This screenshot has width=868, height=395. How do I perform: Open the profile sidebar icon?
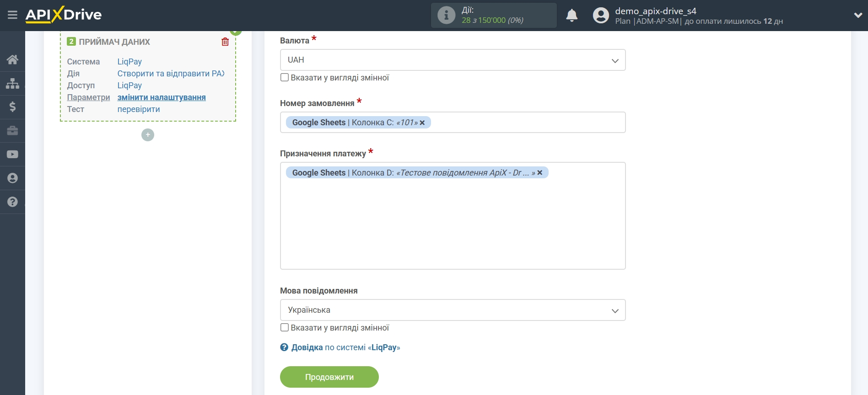pos(12,178)
